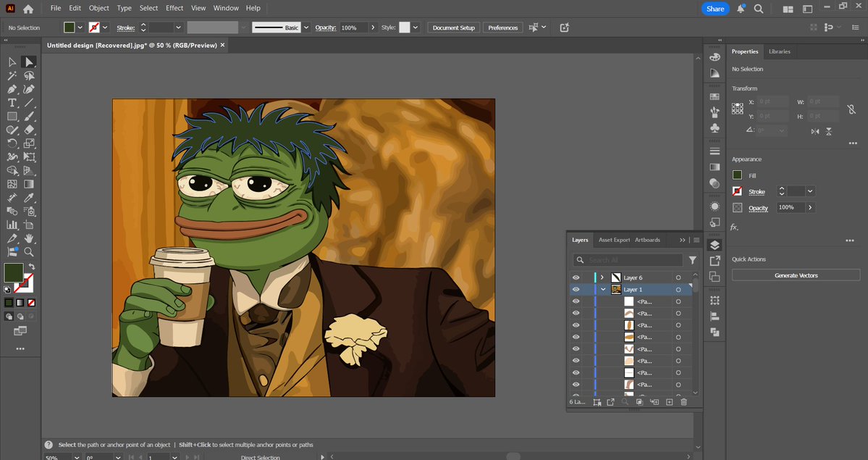Select the Hand tool
This screenshot has height=460, width=868.
point(29,238)
